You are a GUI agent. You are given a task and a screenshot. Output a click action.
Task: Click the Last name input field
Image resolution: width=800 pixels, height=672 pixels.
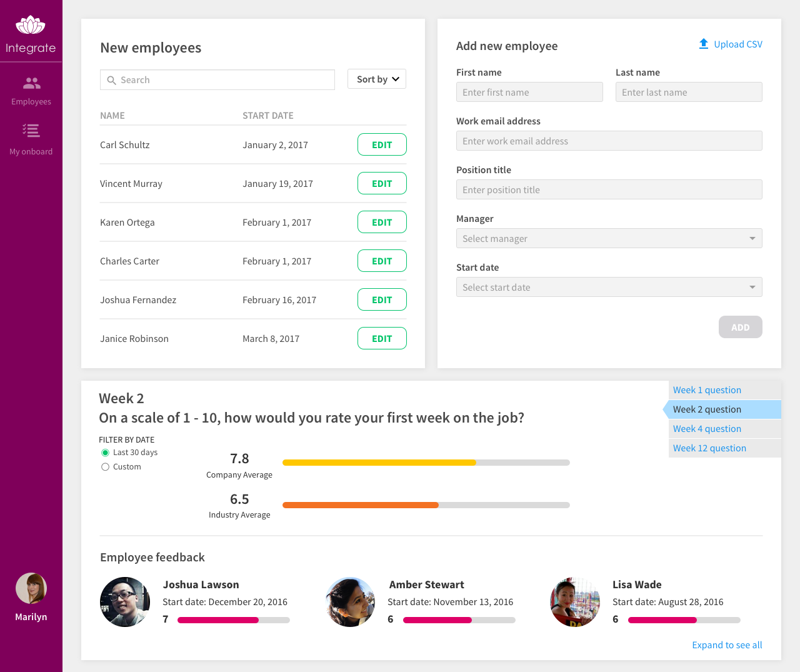(689, 92)
